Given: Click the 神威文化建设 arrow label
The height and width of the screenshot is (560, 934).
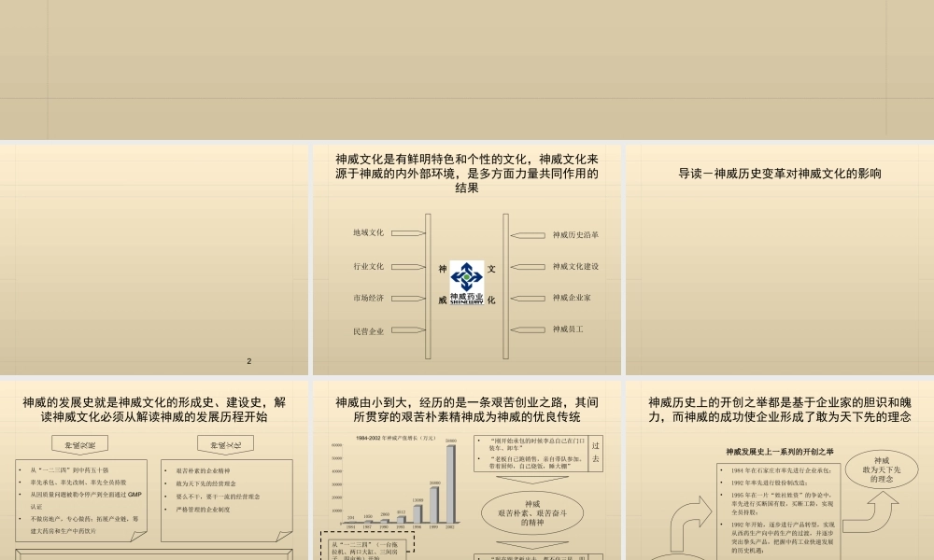Looking at the screenshot, I should point(528,268).
